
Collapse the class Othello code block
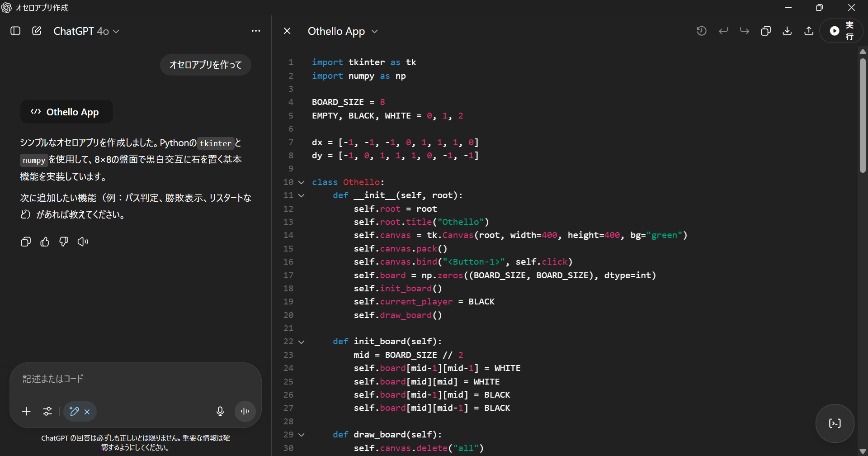pos(302,182)
